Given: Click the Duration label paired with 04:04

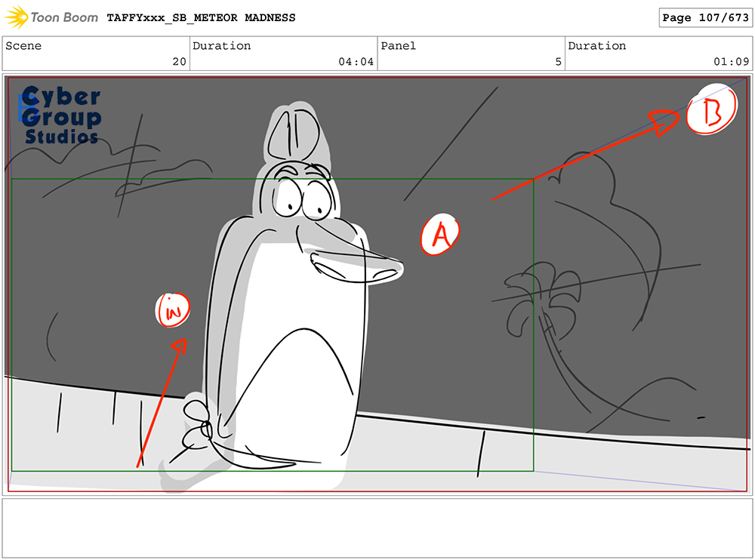Looking at the screenshot, I should tap(221, 46).
